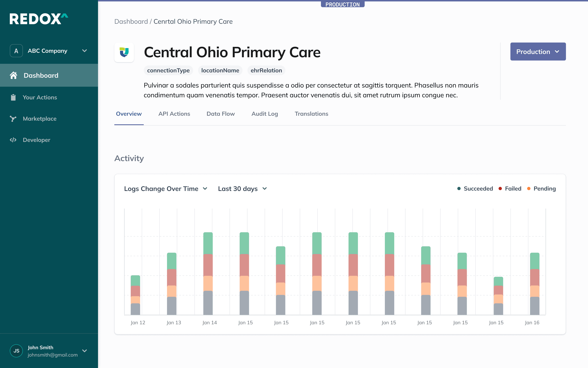This screenshot has width=588, height=368.
Task: Click the Central Ohio Primary Care title
Action: click(232, 52)
